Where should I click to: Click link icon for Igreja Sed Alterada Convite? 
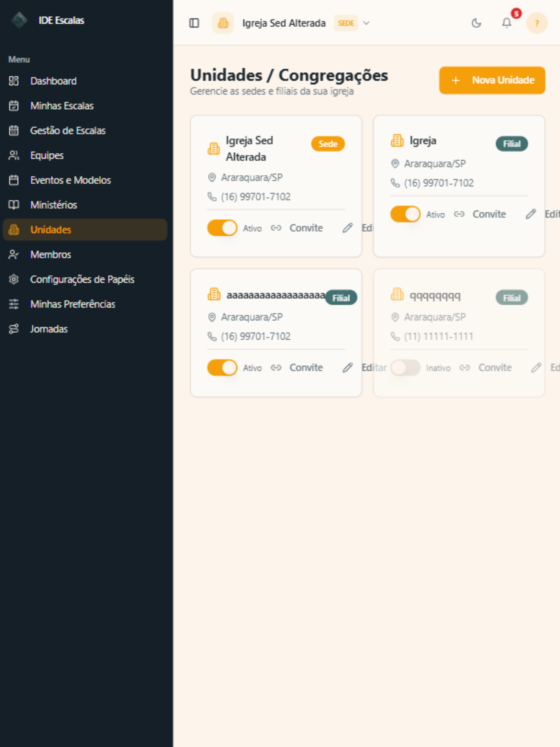click(x=276, y=228)
